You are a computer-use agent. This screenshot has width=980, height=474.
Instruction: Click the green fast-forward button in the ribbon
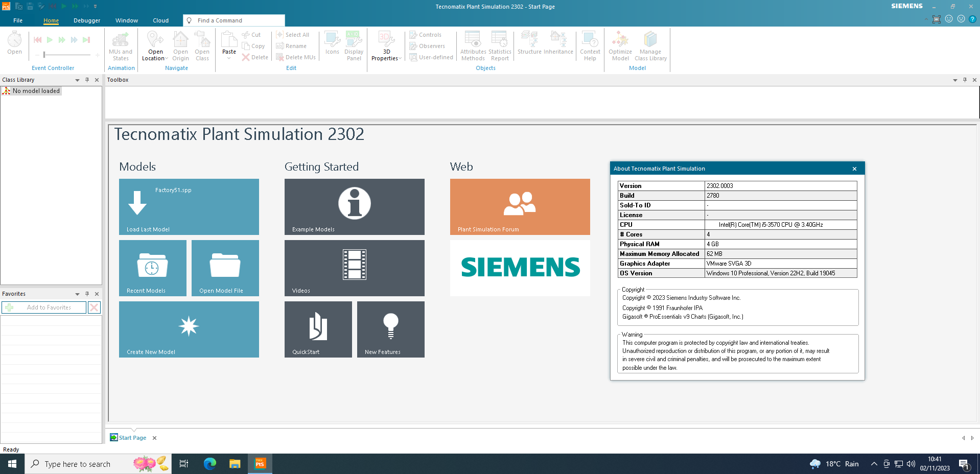coord(62,40)
